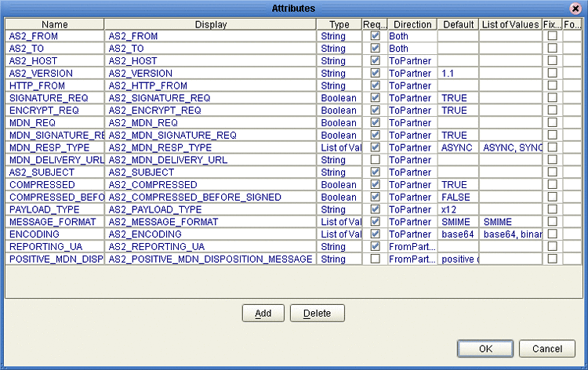Click default value base64

coord(459,234)
